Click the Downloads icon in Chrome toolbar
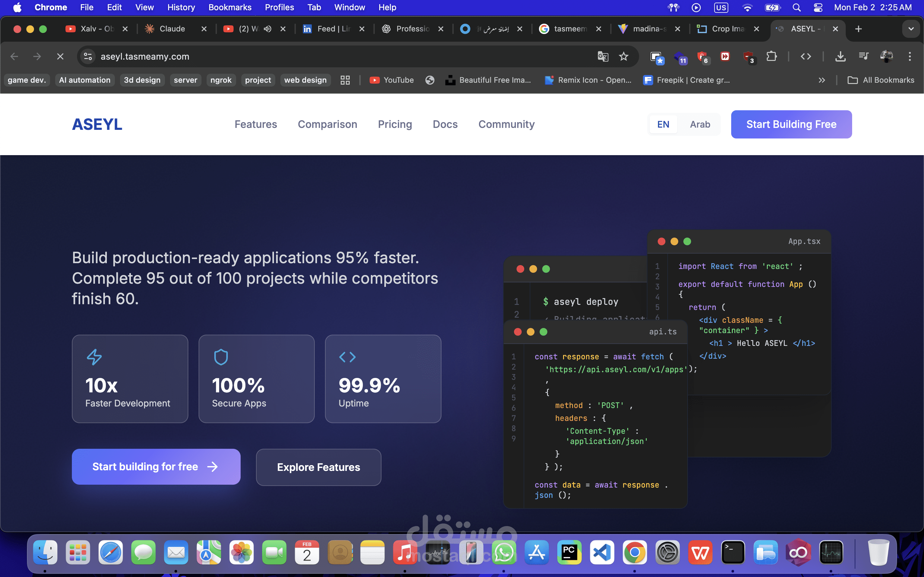Viewport: 924px width, 577px height. (840, 56)
